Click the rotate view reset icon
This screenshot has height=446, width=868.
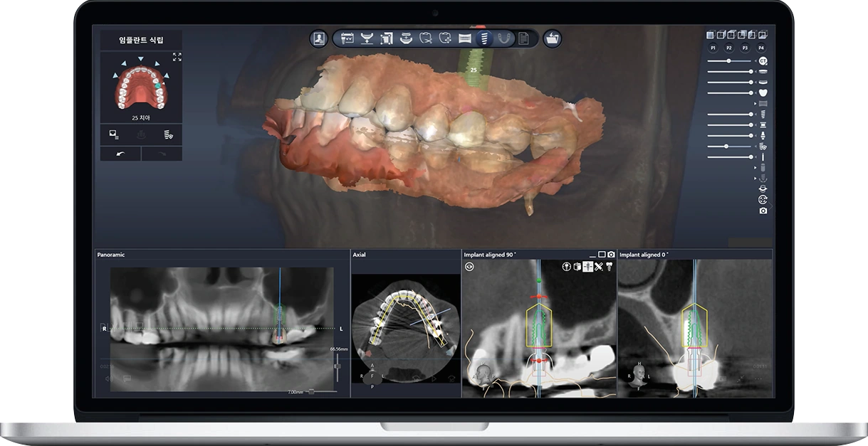(x=763, y=200)
